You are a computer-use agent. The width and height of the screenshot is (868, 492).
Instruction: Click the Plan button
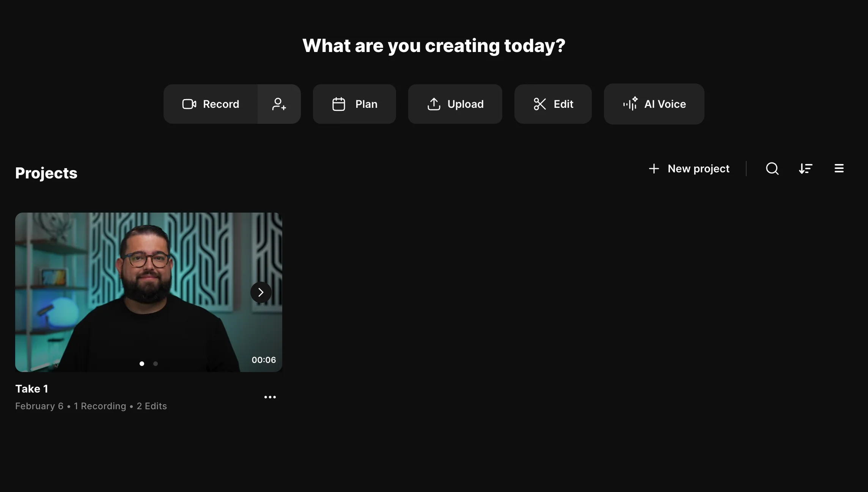[x=354, y=104]
